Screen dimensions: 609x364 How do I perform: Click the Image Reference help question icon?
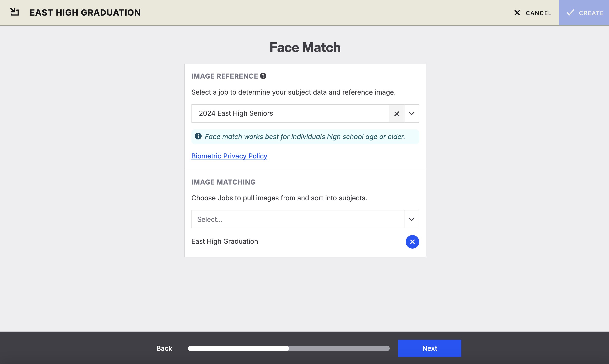tap(263, 76)
